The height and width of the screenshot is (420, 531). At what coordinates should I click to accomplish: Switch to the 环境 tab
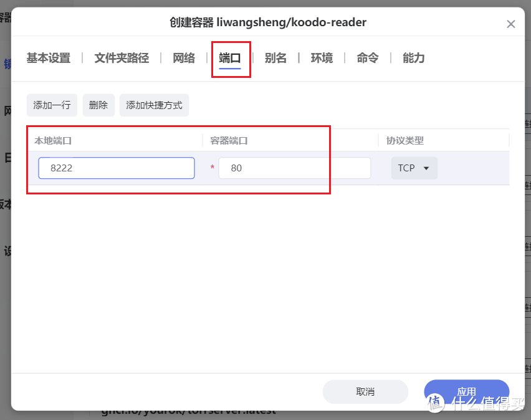tap(322, 58)
